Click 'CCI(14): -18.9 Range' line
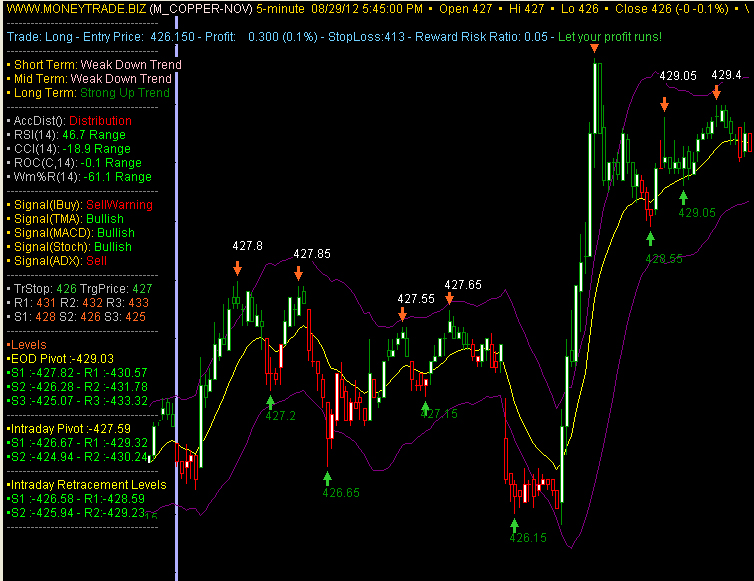The image size is (754, 581). (x=69, y=148)
